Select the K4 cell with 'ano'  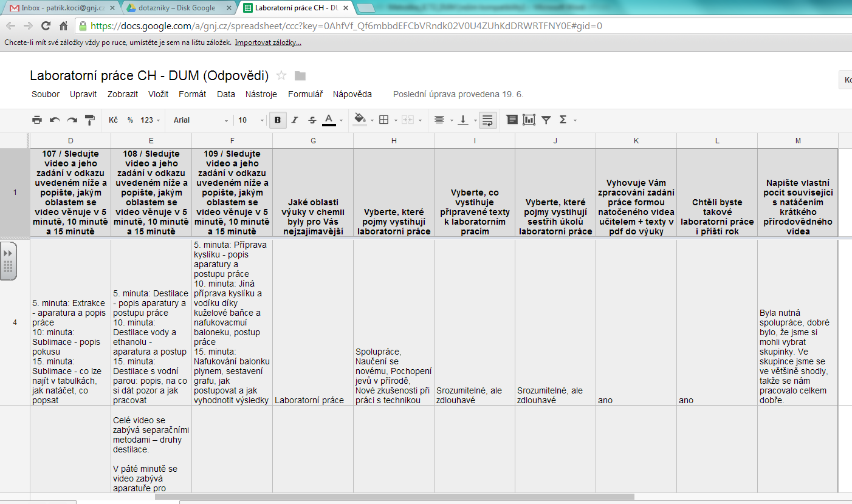(636, 322)
